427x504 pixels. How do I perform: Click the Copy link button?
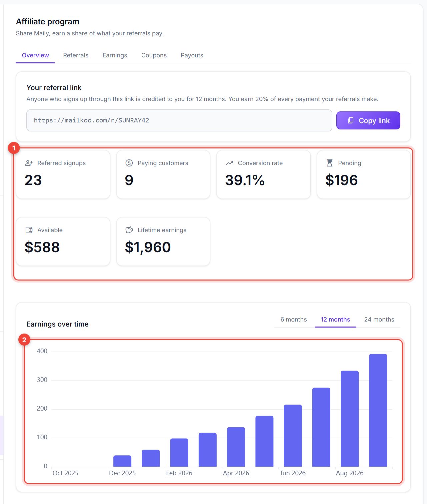pyautogui.click(x=368, y=120)
